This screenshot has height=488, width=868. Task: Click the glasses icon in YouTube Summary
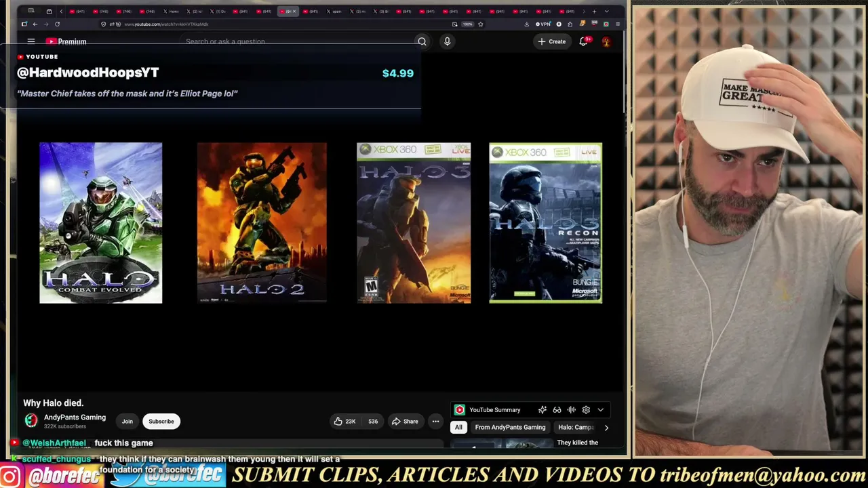pyautogui.click(x=557, y=410)
